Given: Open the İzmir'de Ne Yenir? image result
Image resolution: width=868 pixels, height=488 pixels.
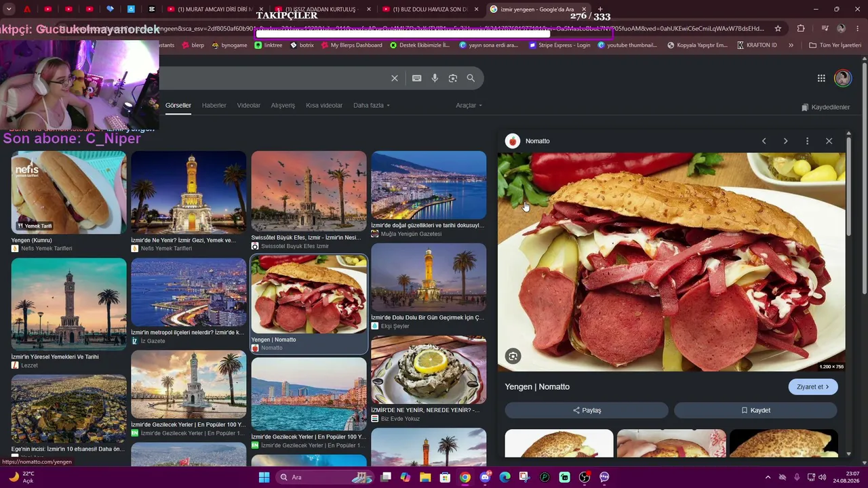Looking at the screenshot, I should pos(189,193).
